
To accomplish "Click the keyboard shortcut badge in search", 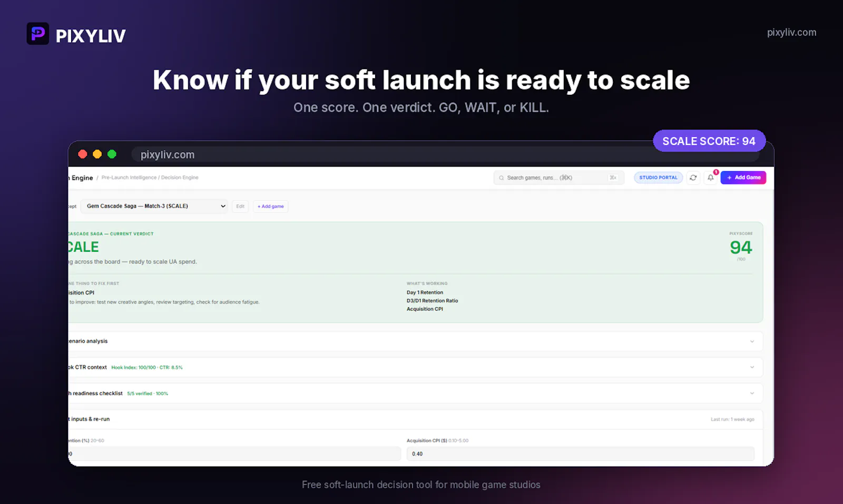I will [x=613, y=177].
